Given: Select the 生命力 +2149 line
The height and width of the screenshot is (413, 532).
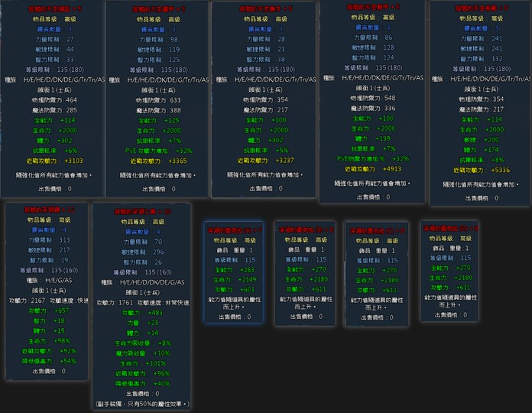Looking at the screenshot, I should [235, 279].
